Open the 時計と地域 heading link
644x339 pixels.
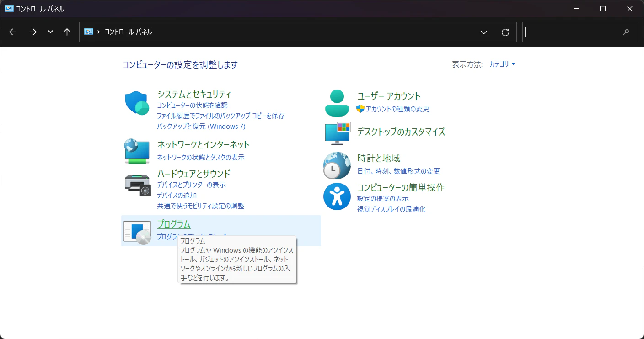[x=379, y=159]
